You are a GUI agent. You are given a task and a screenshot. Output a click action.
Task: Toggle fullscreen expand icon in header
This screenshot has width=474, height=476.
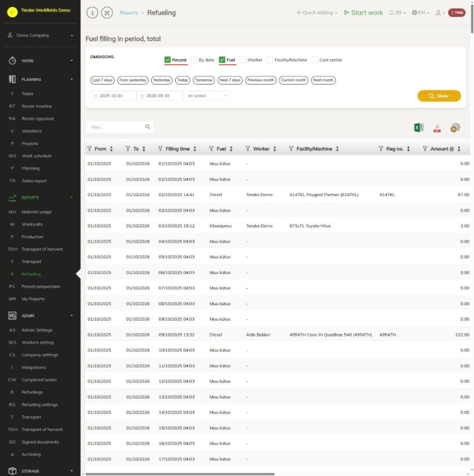point(107,13)
